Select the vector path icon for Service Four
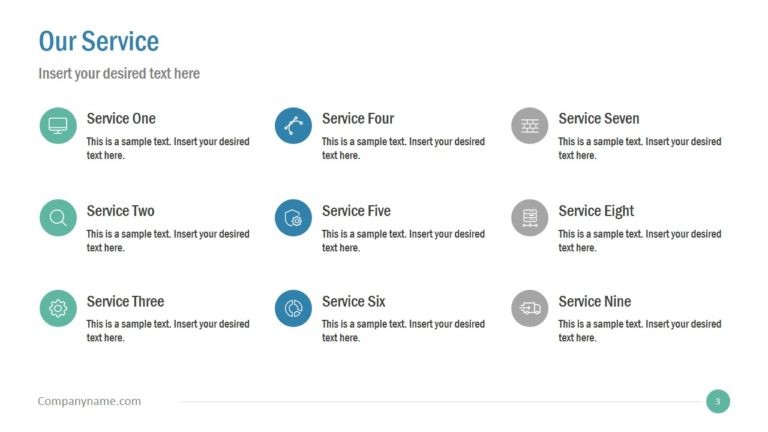This screenshot has width=768, height=432. pyautogui.click(x=293, y=126)
